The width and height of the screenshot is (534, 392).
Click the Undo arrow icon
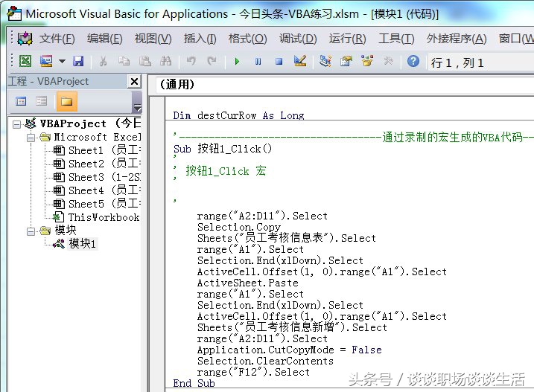[191, 61]
